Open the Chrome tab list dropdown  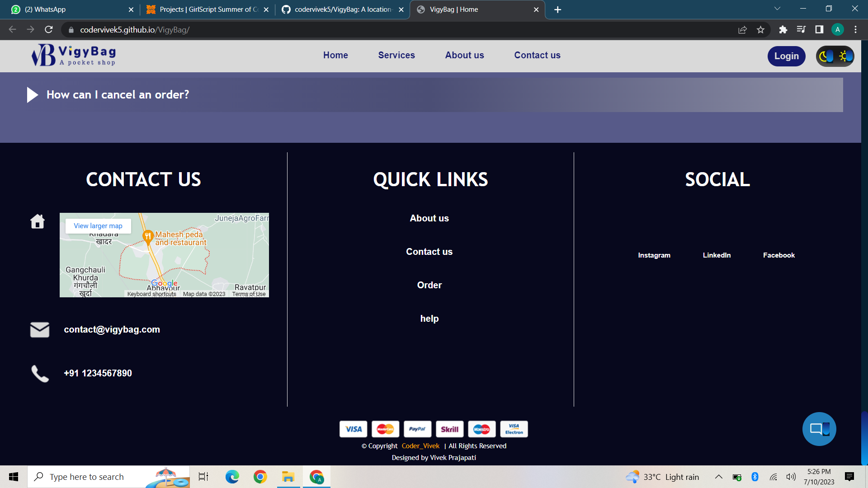click(x=777, y=9)
